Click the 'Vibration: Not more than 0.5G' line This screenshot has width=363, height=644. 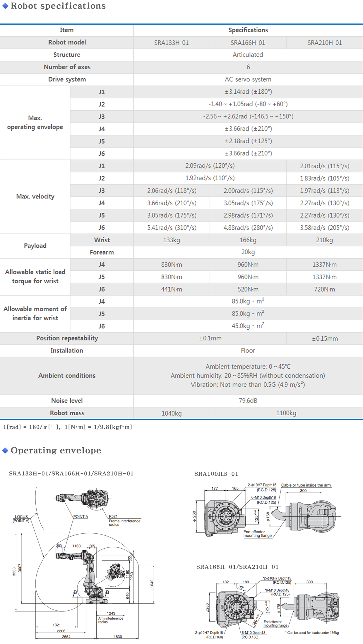[248, 385]
